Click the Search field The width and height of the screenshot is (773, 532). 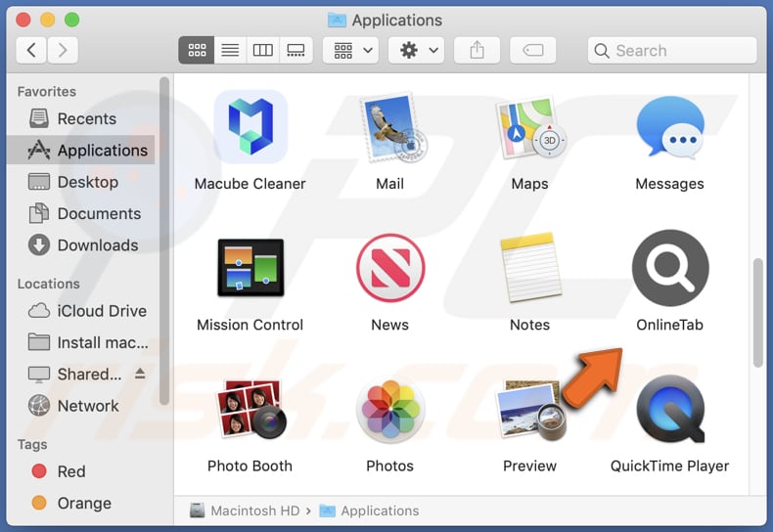[x=672, y=50]
